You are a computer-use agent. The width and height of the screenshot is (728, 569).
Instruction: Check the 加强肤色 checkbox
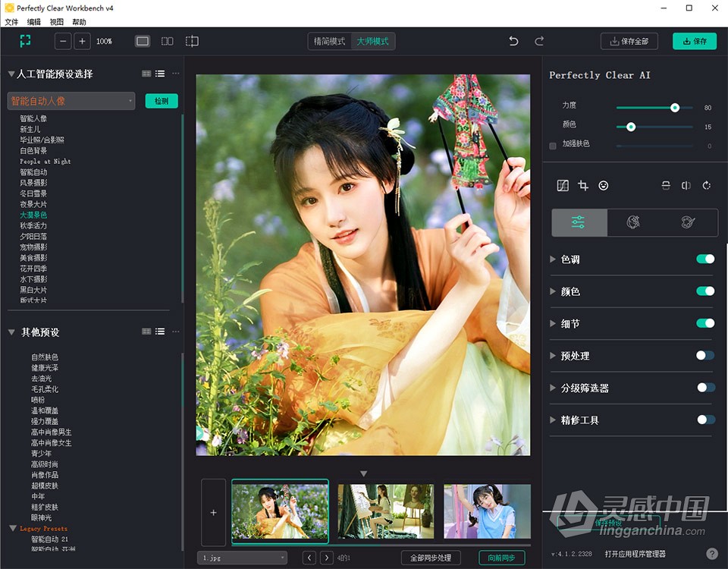552,144
